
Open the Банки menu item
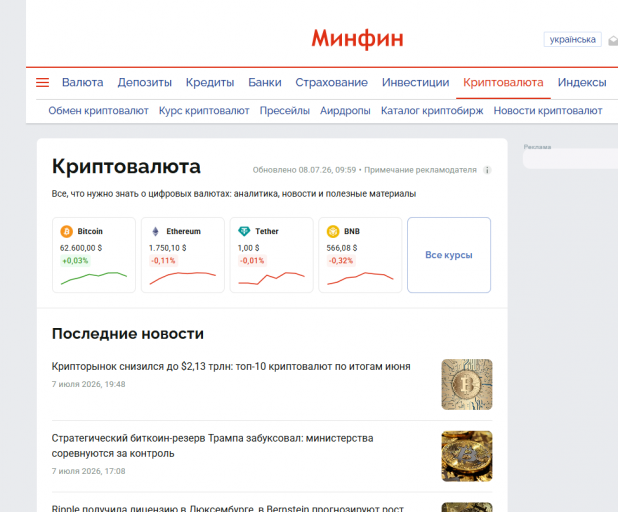point(265,82)
